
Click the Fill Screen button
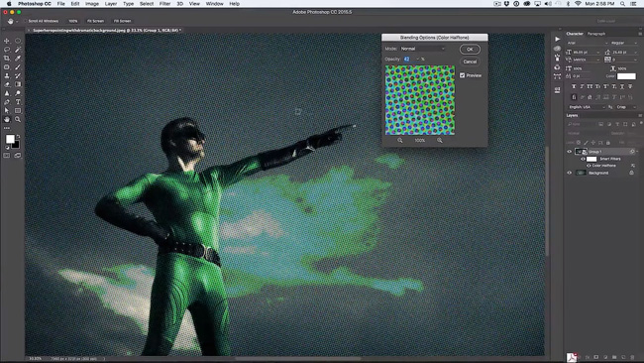coord(123,21)
